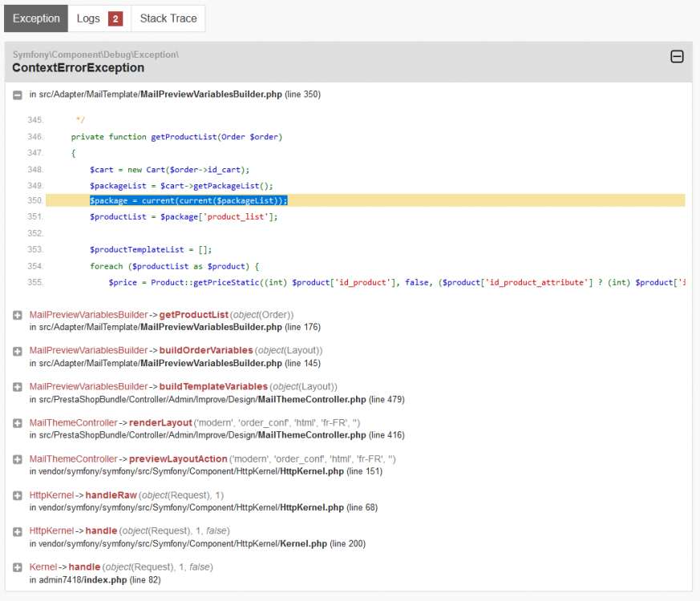Viewport: 700px width, 601px height.
Task: Open admin7418/index.php line 82 file link
Action: (x=105, y=579)
